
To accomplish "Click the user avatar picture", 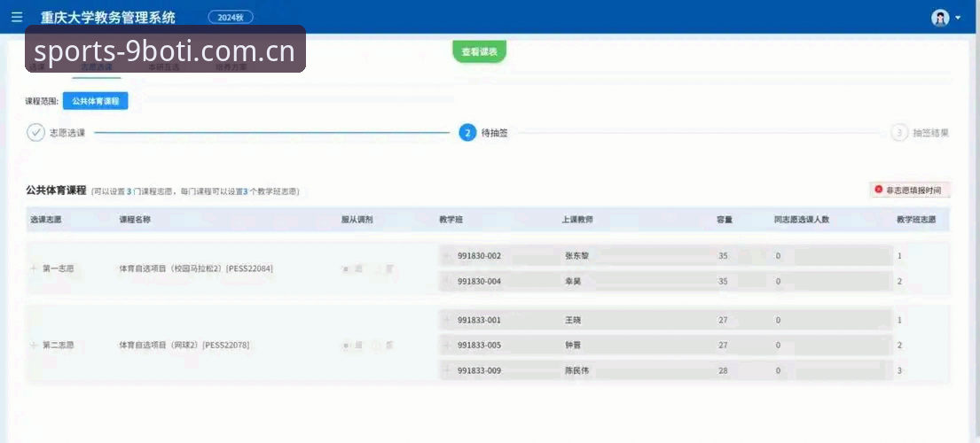I will 940,18.
